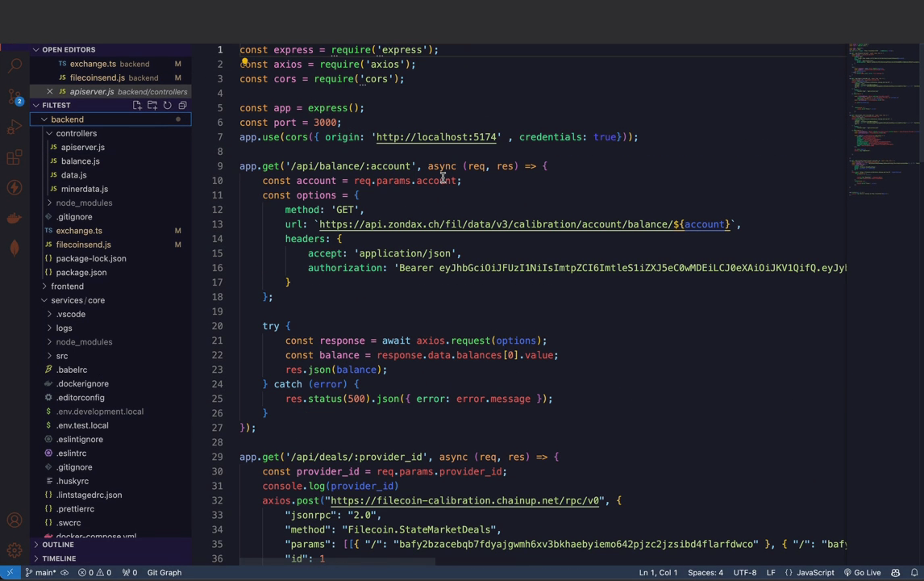Expand the src folder
This screenshot has height=581, width=924.
point(110,356)
